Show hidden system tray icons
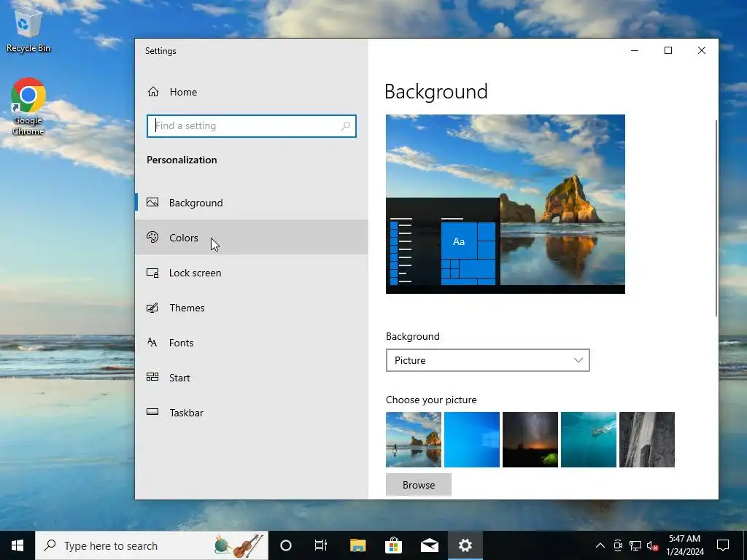The width and height of the screenshot is (747, 560). pyautogui.click(x=600, y=545)
